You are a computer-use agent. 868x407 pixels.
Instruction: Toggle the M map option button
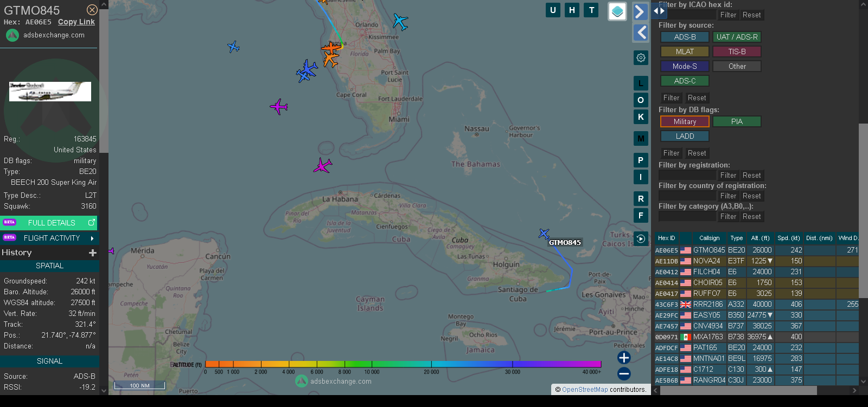click(x=641, y=139)
